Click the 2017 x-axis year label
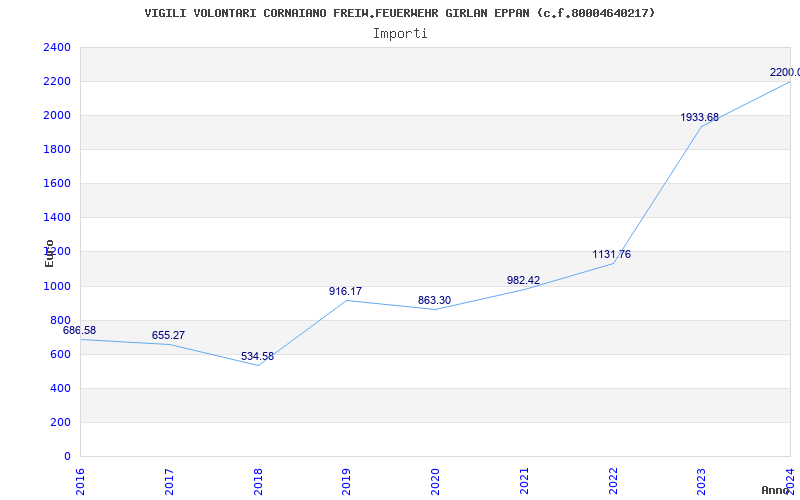 tap(169, 481)
